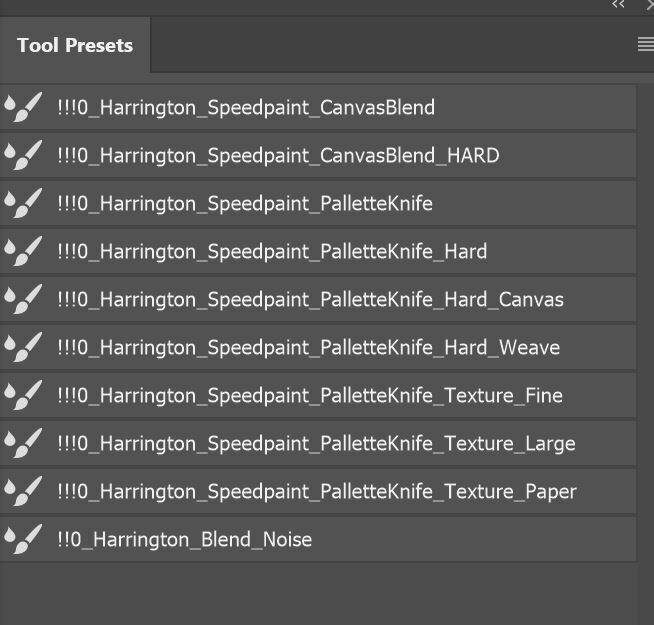Collapse the panel using the double-arrow icon
654x625 pixels.
point(619,5)
